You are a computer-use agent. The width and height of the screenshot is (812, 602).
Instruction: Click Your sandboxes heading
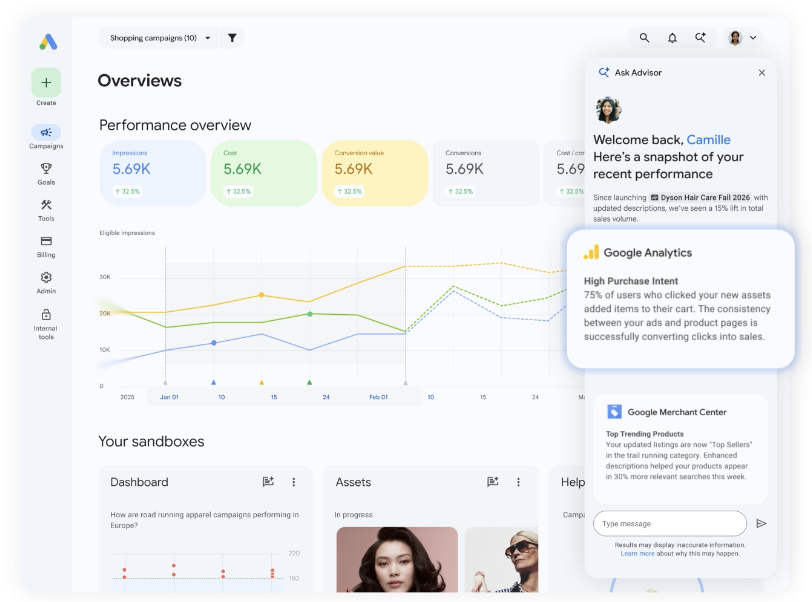pyautogui.click(x=151, y=441)
